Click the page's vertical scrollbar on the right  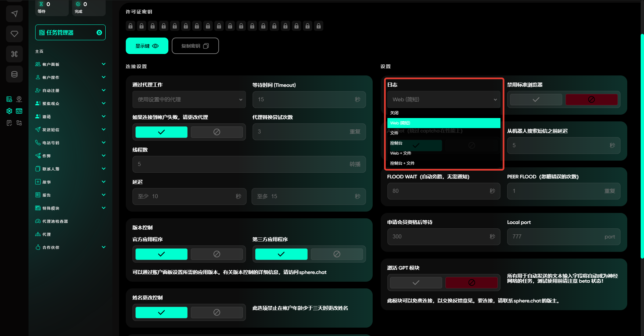[642, 146]
